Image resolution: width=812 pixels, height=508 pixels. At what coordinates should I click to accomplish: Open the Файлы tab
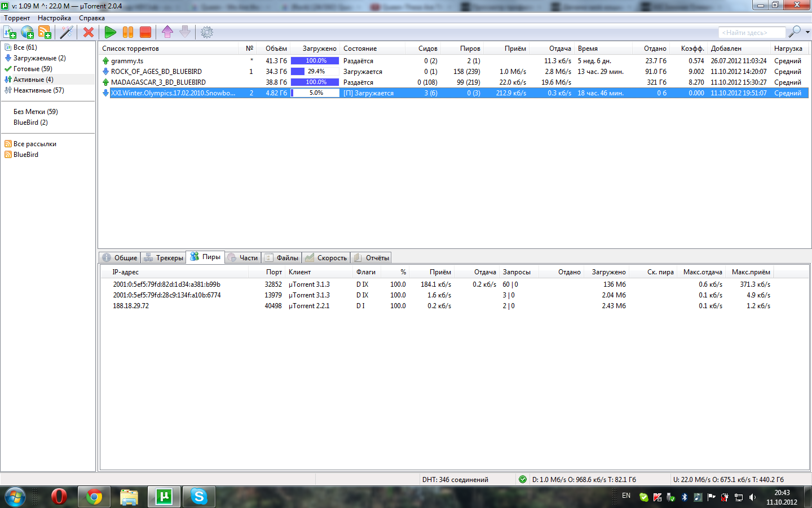pos(282,257)
